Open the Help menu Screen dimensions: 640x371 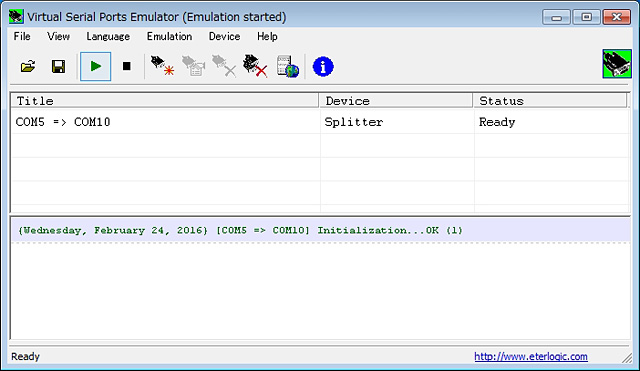tap(267, 36)
